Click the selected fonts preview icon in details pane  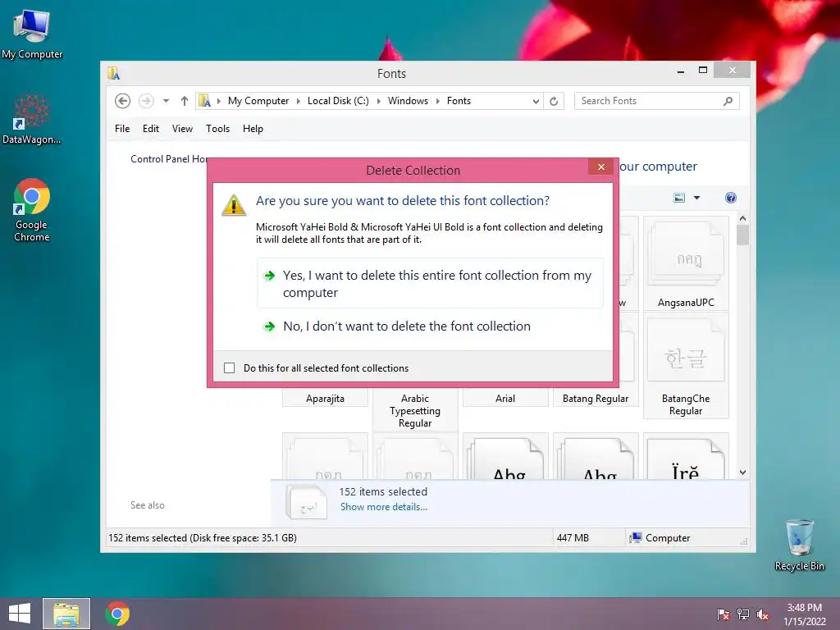point(306,502)
